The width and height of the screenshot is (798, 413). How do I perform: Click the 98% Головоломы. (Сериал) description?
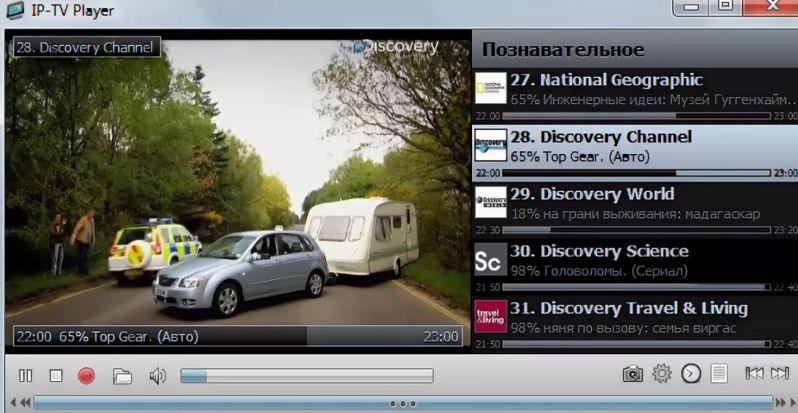pyautogui.click(x=599, y=271)
